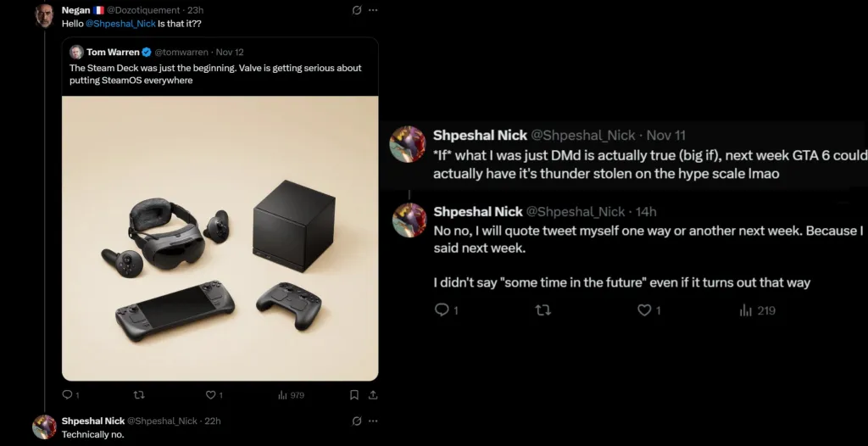Retweet Negan's quote tweet
The image size is (868, 446).
(139, 394)
